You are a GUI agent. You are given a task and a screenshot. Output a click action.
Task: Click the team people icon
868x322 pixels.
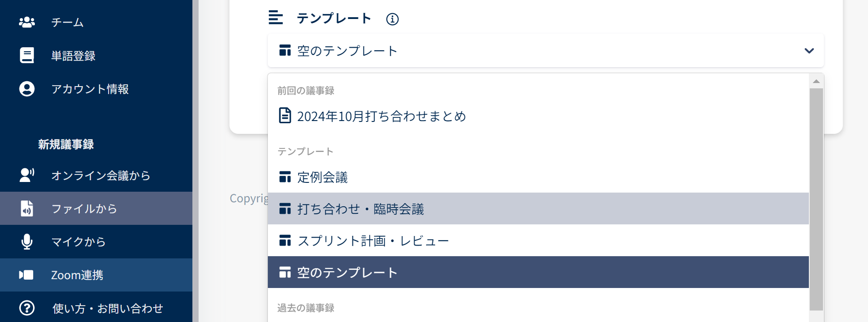click(x=27, y=22)
